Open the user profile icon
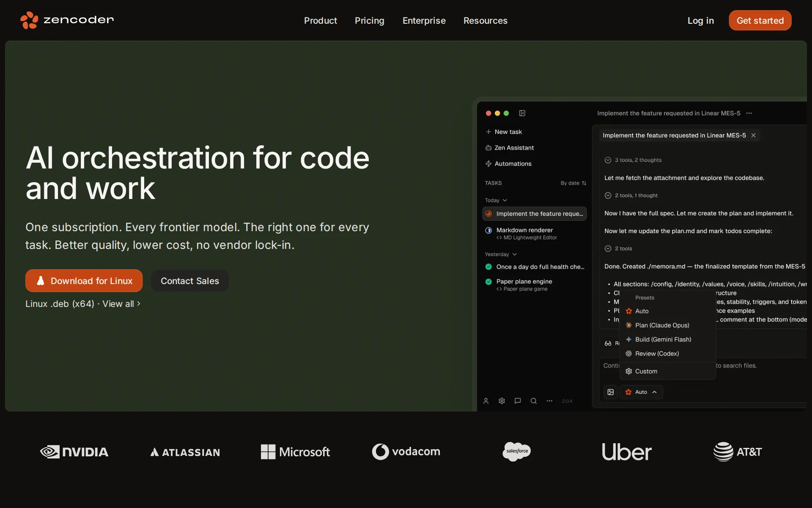The width and height of the screenshot is (812, 508). pos(486,401)
